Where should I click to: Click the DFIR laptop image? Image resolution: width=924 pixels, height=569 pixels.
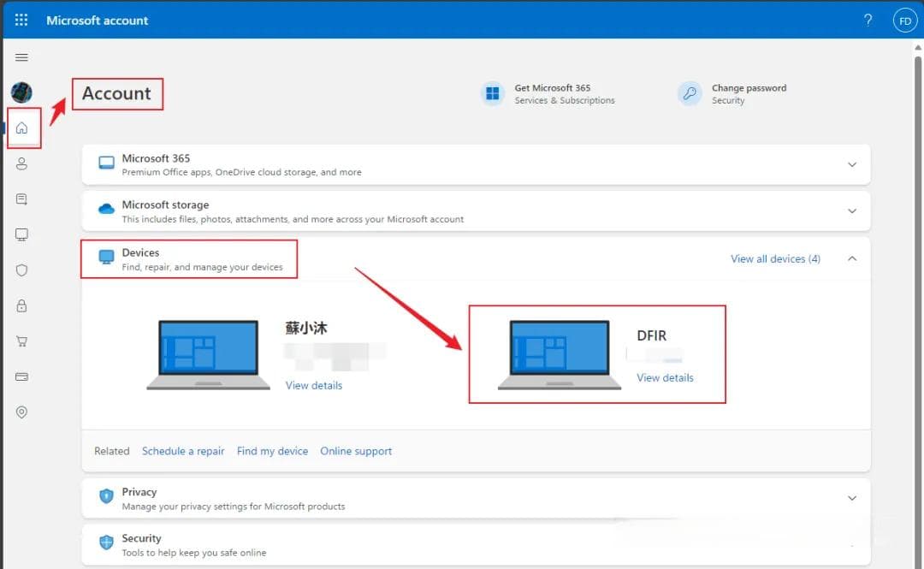[560, 355]
